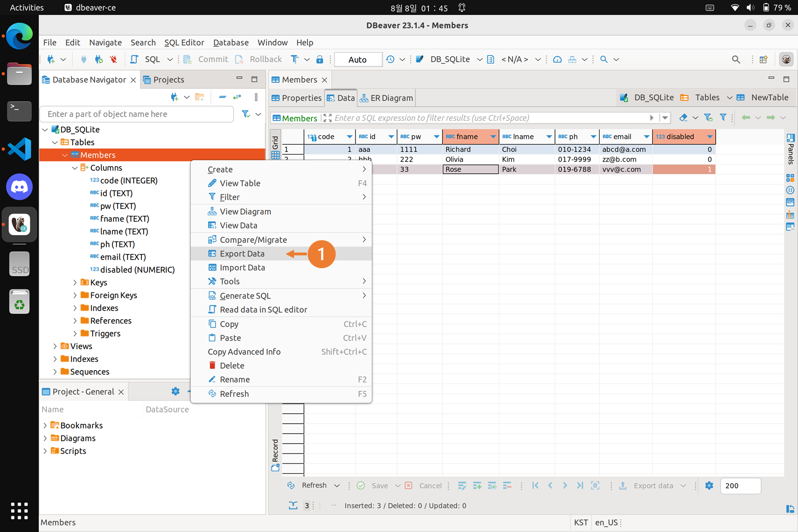
Task: Open the Export data dropdown arrow
Action: tap(683, 486)
